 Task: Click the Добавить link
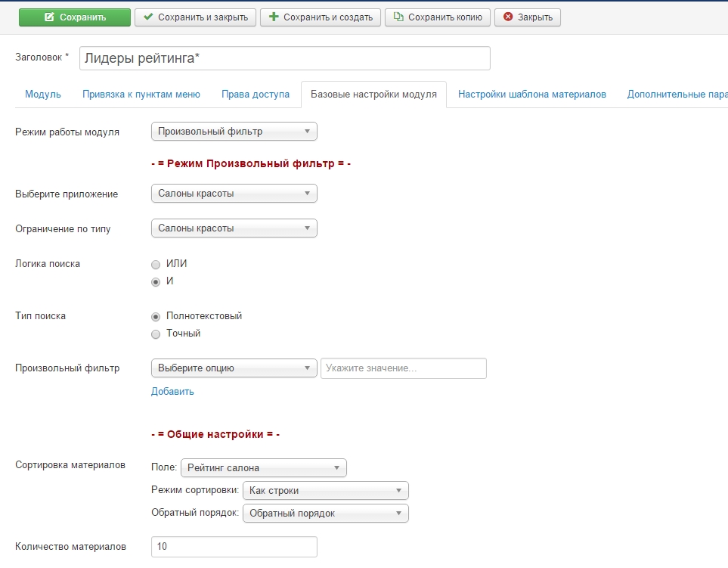coord(172,392)
